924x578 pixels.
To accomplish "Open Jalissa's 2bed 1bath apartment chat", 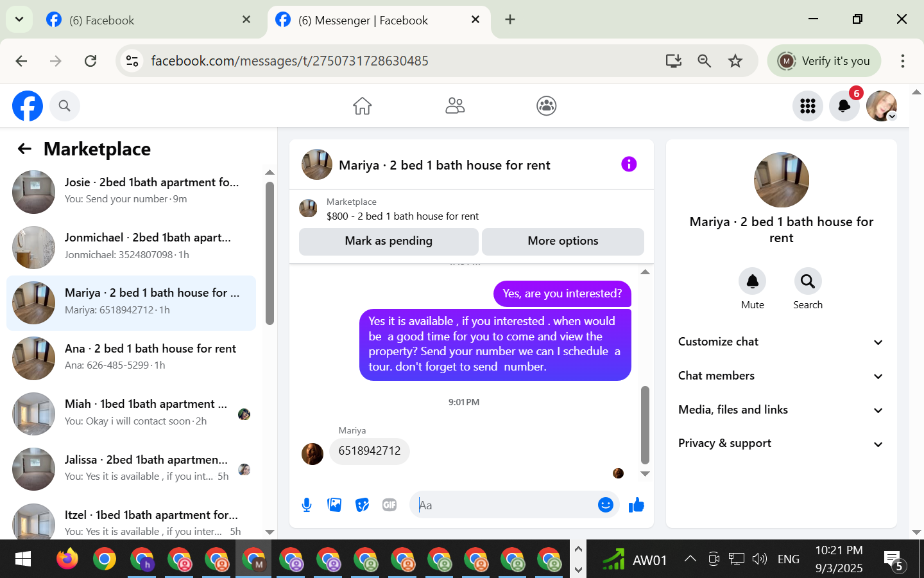I will coord(132,469).
